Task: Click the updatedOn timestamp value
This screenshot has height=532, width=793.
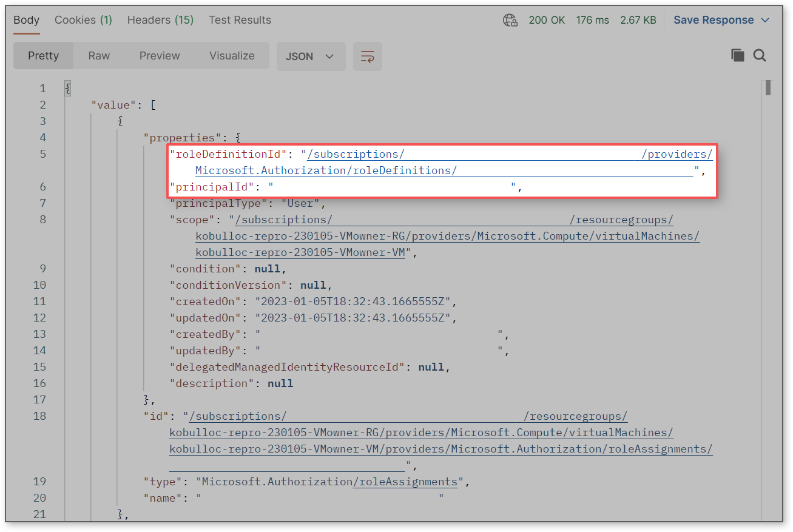Action: point(353,318)
